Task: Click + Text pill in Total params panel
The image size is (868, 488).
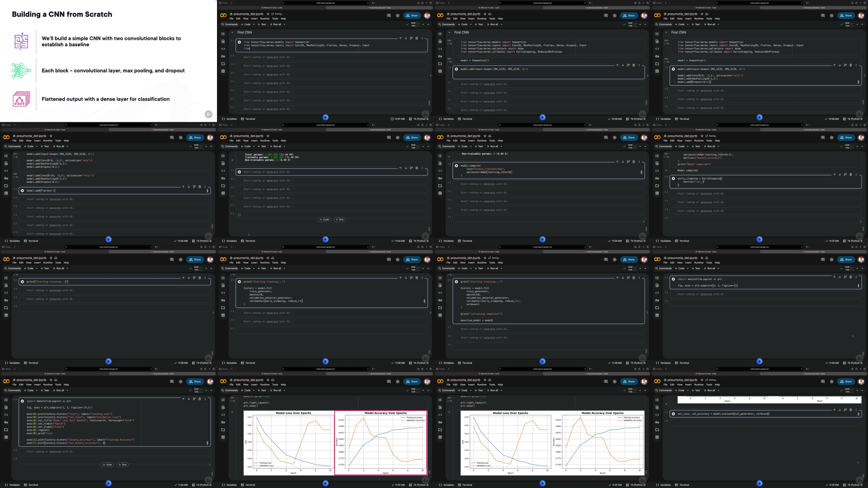Action: pos(340,220)
